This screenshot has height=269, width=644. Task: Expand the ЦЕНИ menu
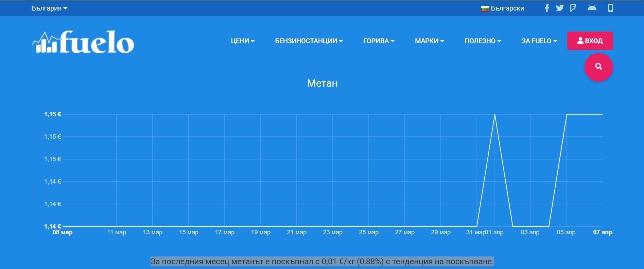pyautogui.click(x=243, y=41)
